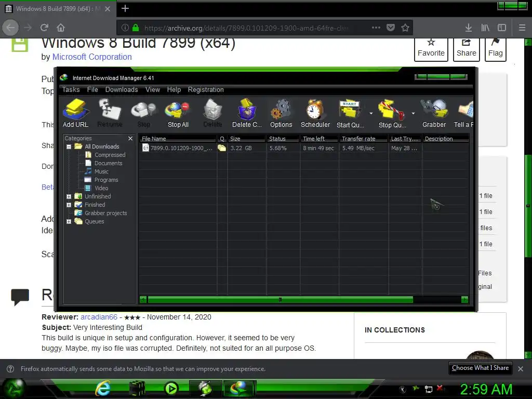Open Internet Explorer from the taskbar
The image size is (532, 399).
coord(102,389)
